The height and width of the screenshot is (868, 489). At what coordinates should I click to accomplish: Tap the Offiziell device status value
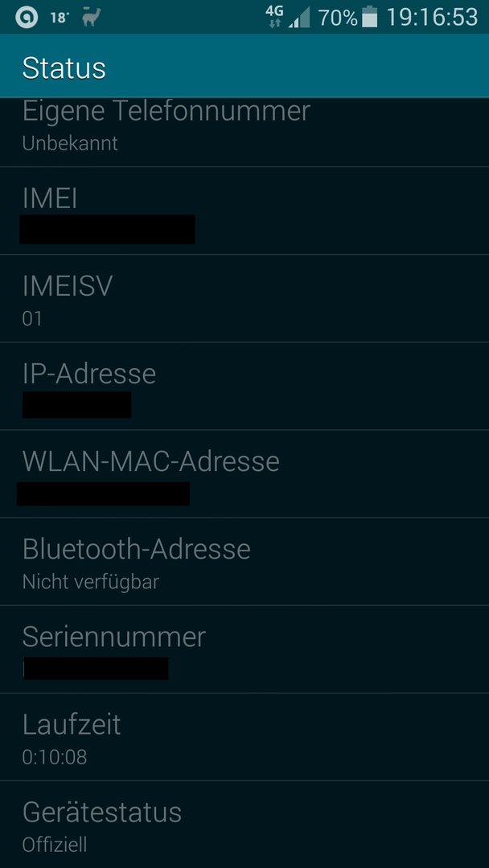point(54,845)
